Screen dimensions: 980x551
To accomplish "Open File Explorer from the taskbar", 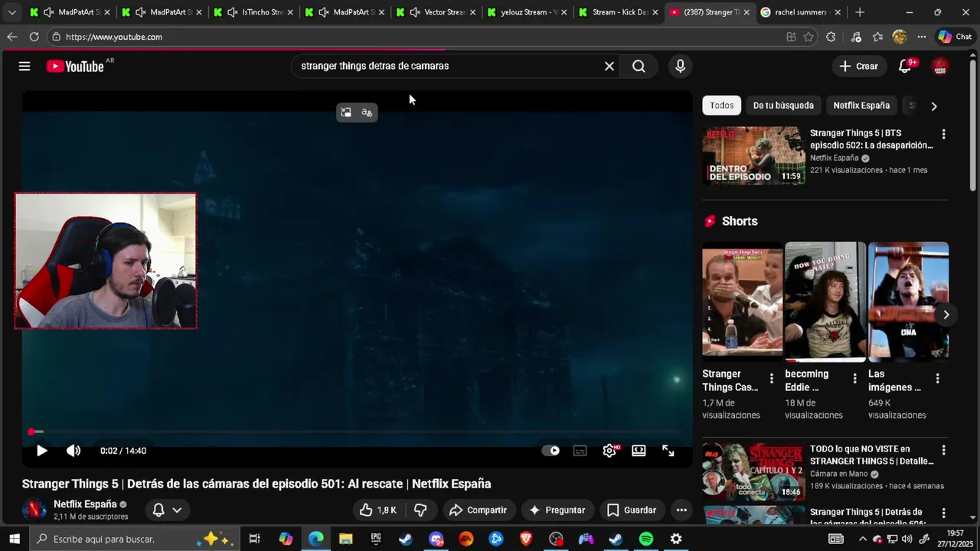I will pyautogui.click(x=346, y=539).
